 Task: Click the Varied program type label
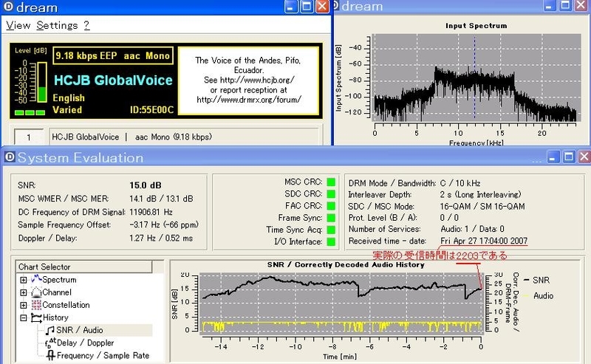[67, 110]
